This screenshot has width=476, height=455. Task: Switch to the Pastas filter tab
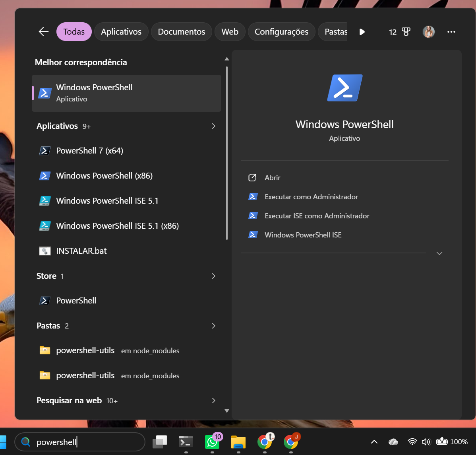point(333,31)
